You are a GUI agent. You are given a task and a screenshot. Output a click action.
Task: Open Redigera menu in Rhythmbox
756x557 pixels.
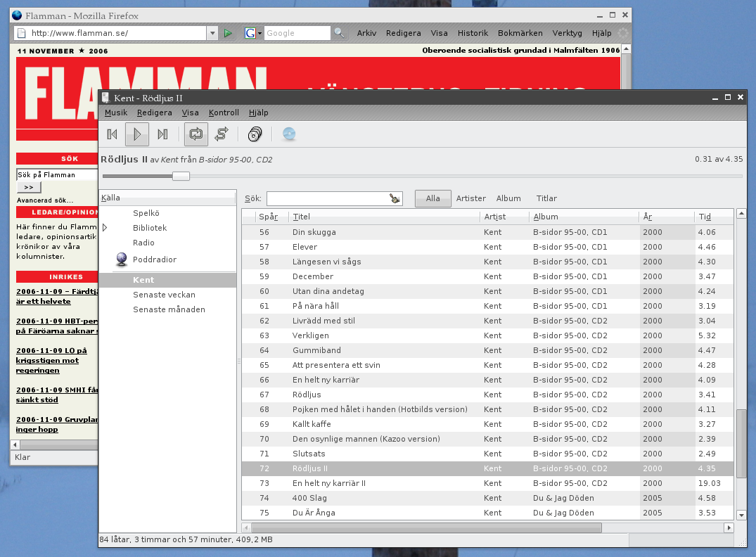click(x=154, y=113)
